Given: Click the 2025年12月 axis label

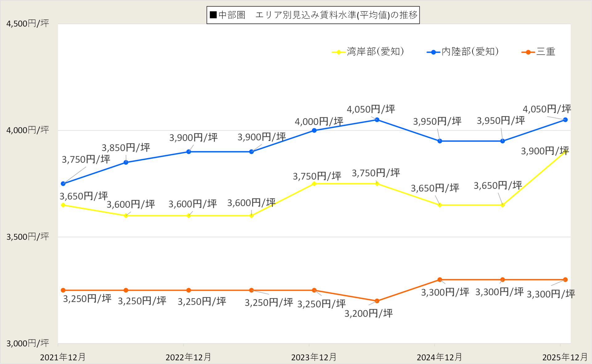Looking at the screenshot, I should 565,357.
